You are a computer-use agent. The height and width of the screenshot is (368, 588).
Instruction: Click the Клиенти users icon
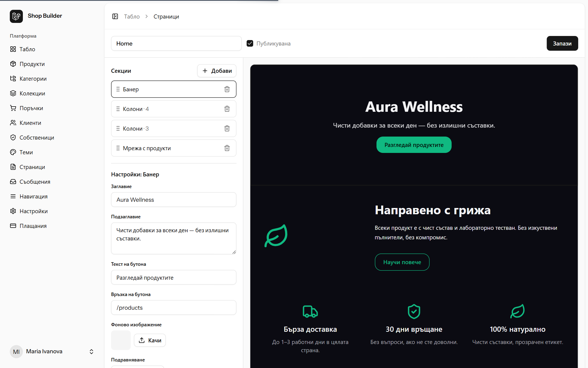click(13, 123)
